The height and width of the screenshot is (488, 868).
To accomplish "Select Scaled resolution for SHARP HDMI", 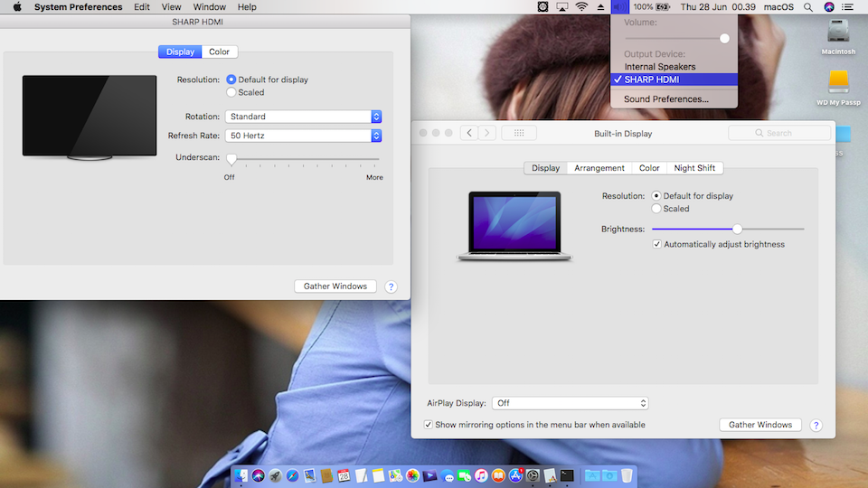I will (x=231, y=92).
